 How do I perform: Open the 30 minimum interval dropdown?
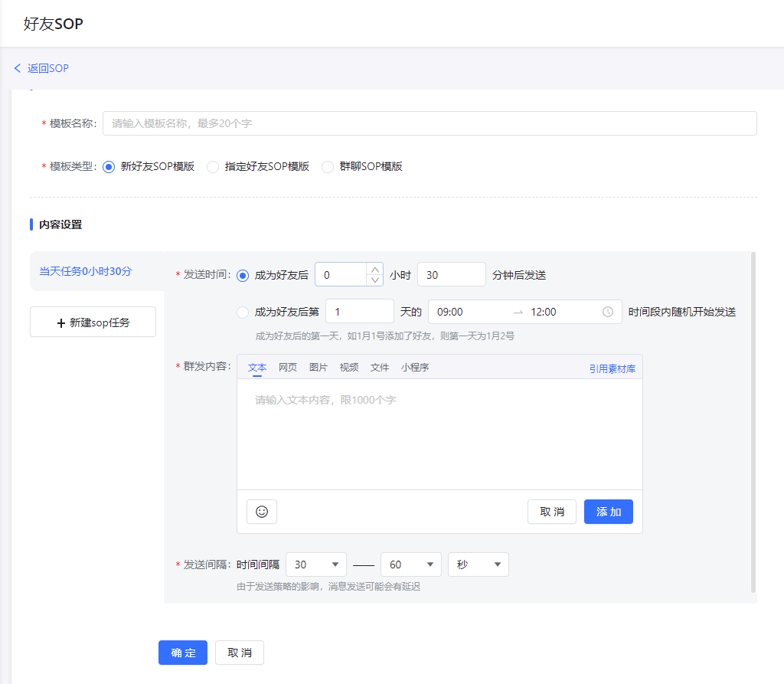coord(315,565)
